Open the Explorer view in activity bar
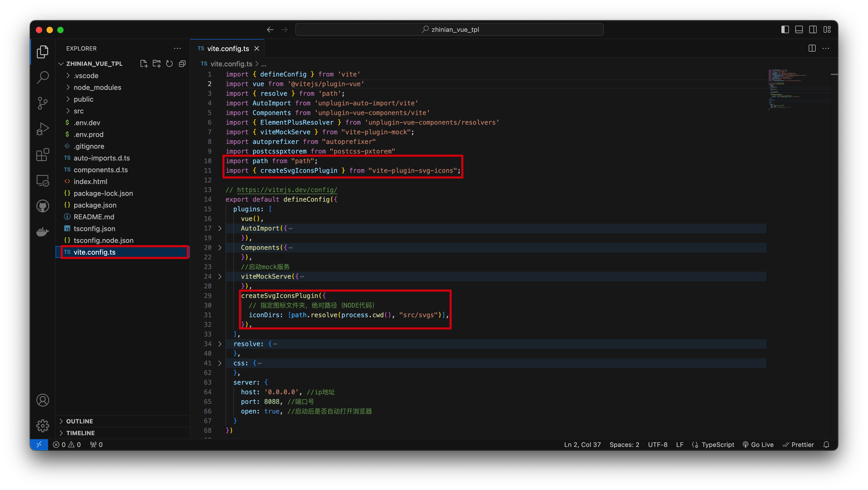Viewport: 868px width, 490px height. [x=42, y=52]
